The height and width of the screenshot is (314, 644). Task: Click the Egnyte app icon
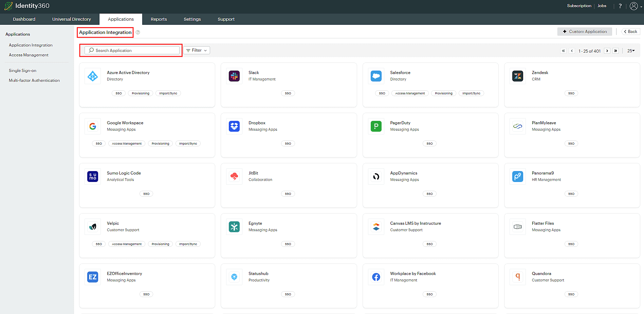pyautogui.click(x=234, y=227)
